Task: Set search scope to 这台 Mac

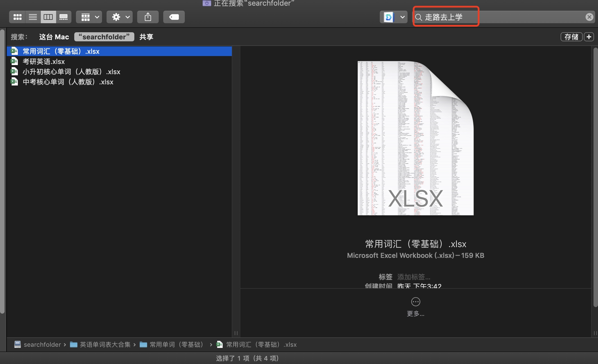Action: (x=54, y=37)
